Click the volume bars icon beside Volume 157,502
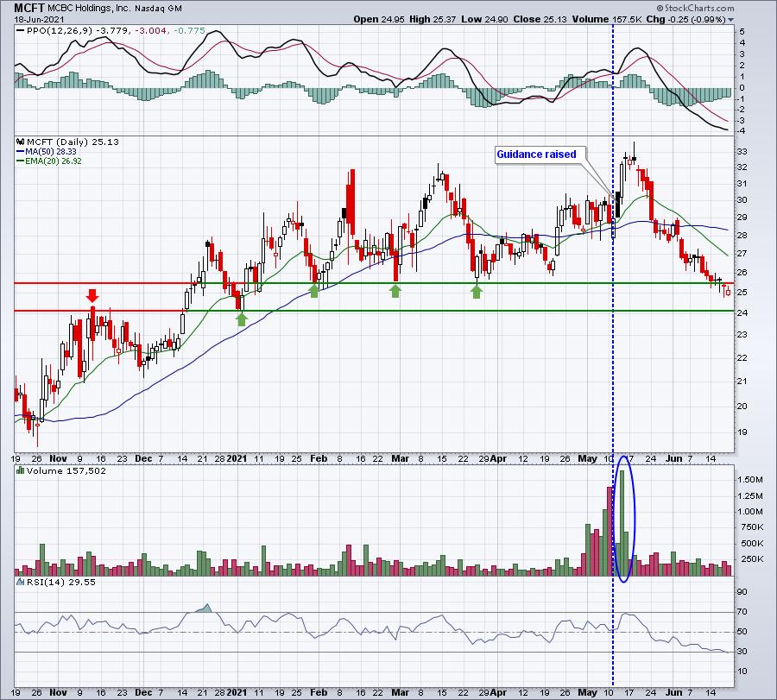Screen dimensions: 777x700 point(21,470)
